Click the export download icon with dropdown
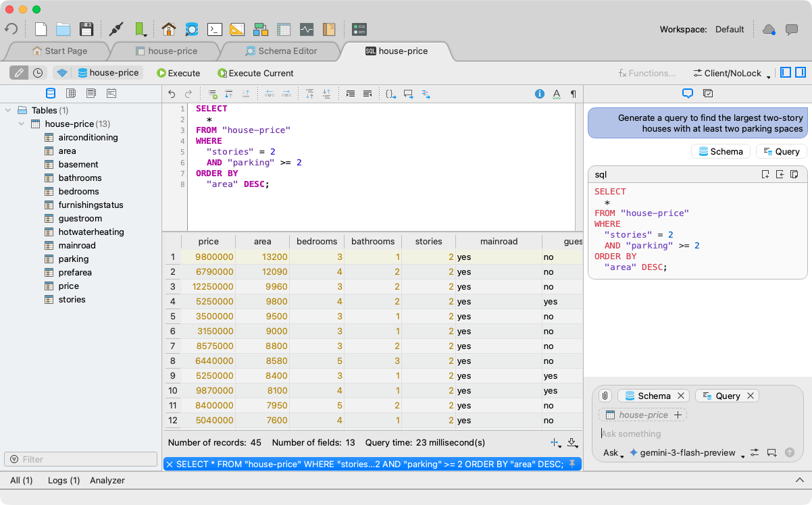812x505 pixels. pos(572,443)
